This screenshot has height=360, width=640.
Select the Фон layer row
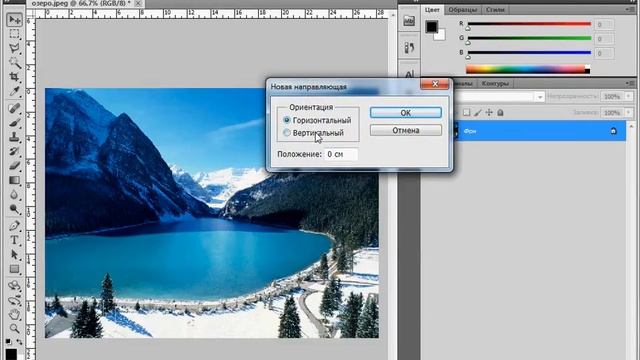point(539,131)
